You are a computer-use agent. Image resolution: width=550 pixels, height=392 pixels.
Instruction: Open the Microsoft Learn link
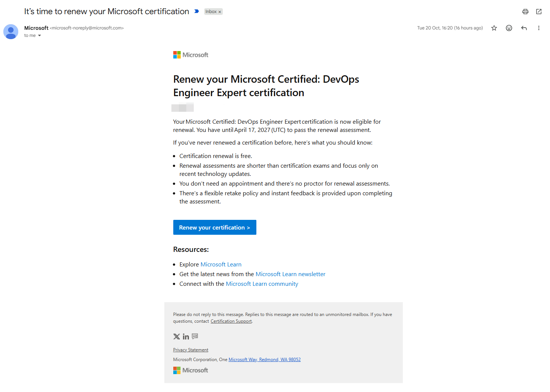(221, 265)
